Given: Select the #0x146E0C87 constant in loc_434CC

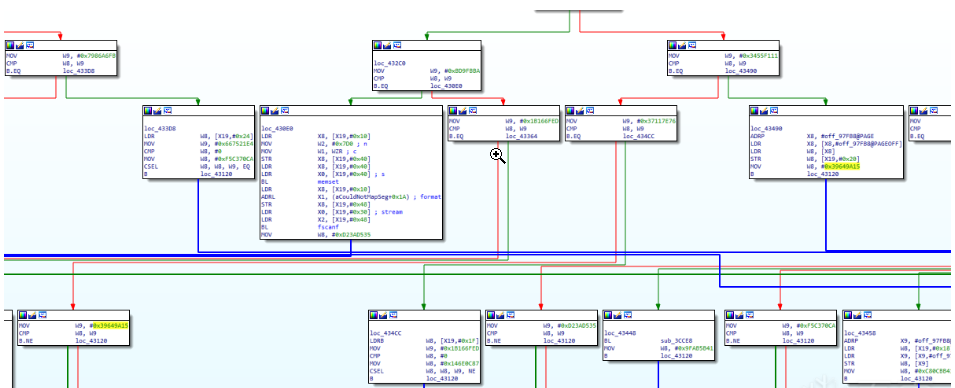Looking at the screenshot, I should [x=461, y=364].
